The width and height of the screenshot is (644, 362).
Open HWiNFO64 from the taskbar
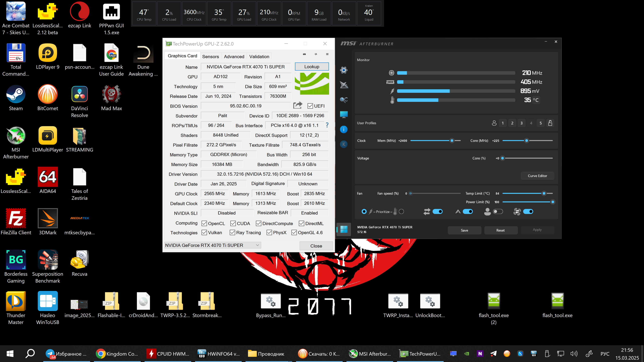tap(219, 353)
